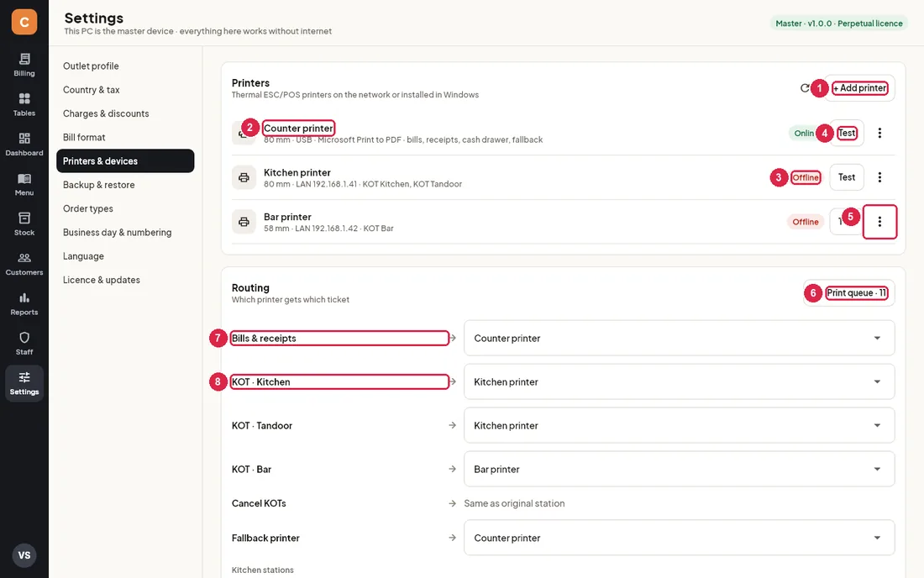Open Reports from the sidebar
The height and width of the screenshot is (578, 924).
click(24, 303)
